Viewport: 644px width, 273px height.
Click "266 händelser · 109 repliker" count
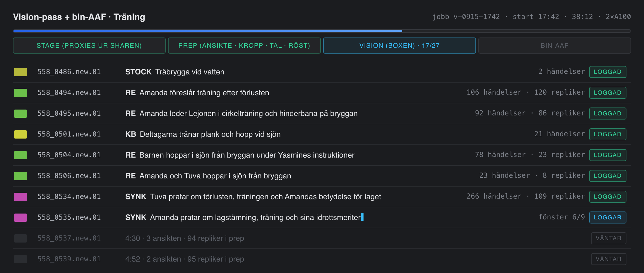click(x=526, y=196)
